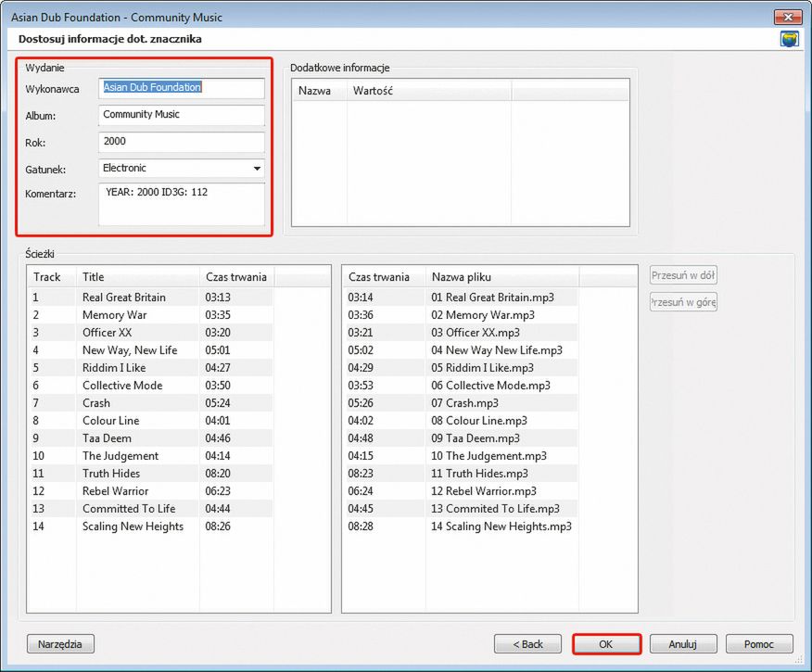
Task: Select track title Rebel Warrior
Action: tap(115, 491)
